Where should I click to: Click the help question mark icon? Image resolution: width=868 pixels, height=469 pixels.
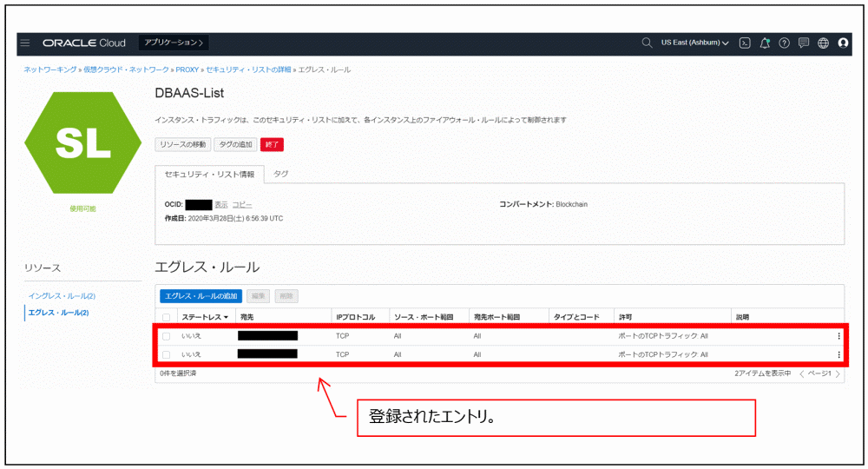(784, 43)
